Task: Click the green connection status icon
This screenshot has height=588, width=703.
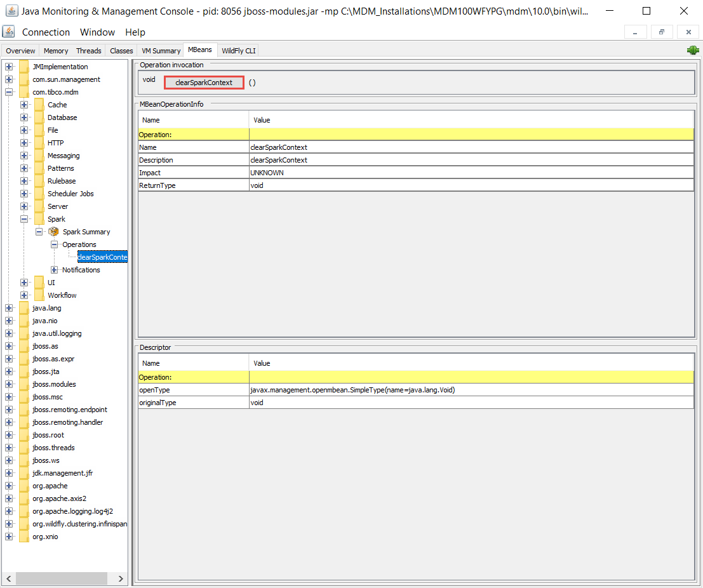Action: (x=692, y=51)
